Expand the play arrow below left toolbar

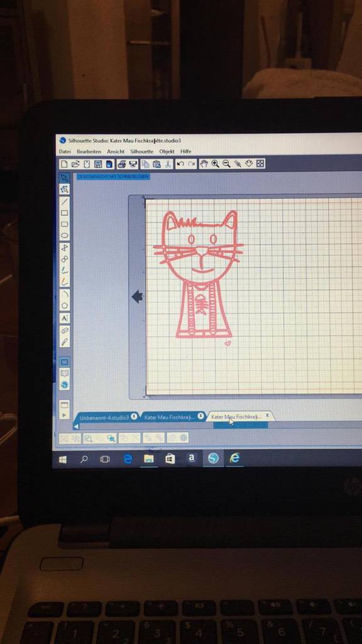pyautogui.click(x=64, y=415)
